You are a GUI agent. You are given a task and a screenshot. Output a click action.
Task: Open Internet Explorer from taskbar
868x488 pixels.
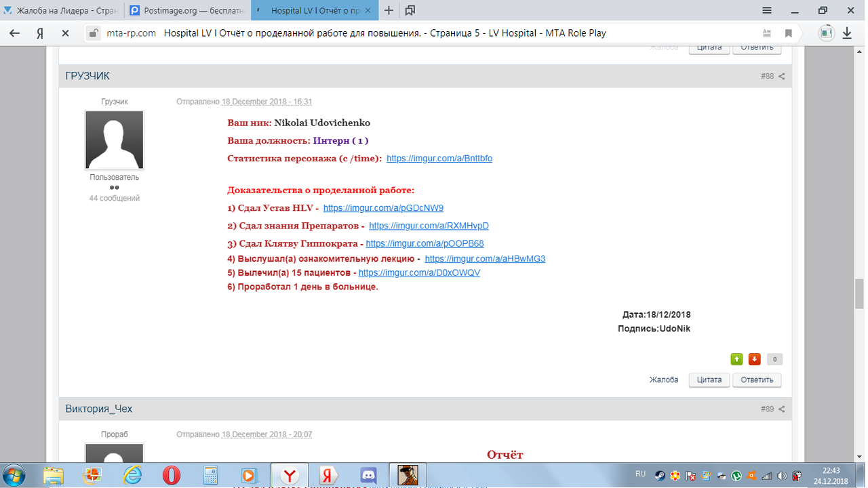point(133,476)
